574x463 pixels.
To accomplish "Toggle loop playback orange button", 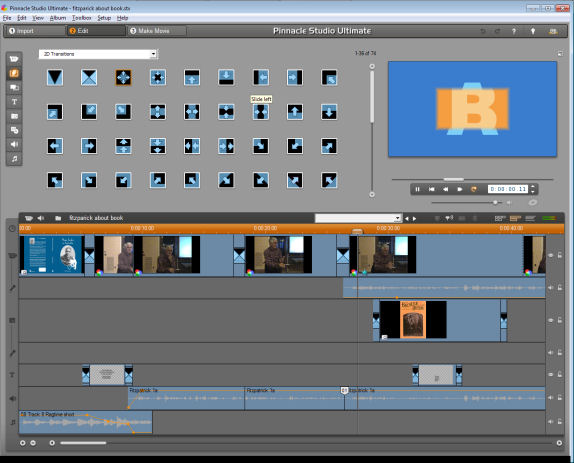I will coord(473,189).
